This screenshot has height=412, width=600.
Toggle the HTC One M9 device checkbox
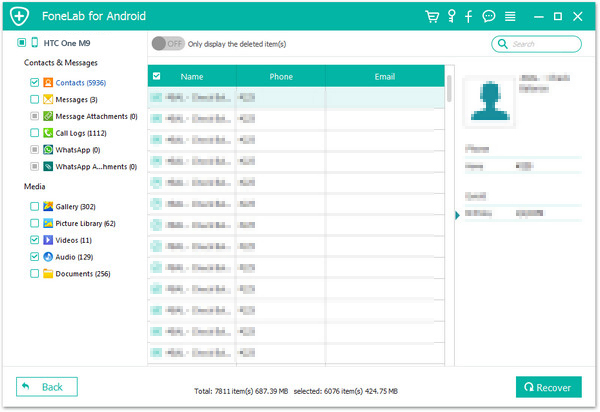(21, 42)
